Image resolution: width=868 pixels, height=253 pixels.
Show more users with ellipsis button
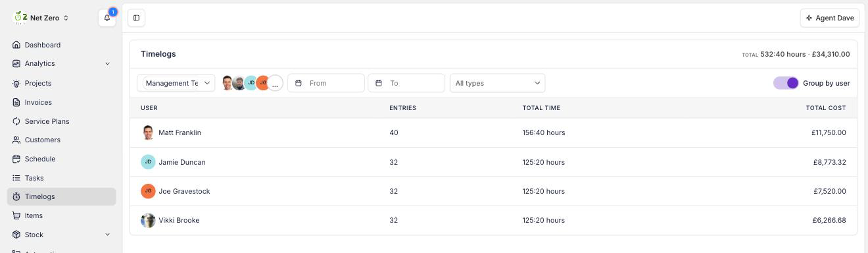(276, 83)
